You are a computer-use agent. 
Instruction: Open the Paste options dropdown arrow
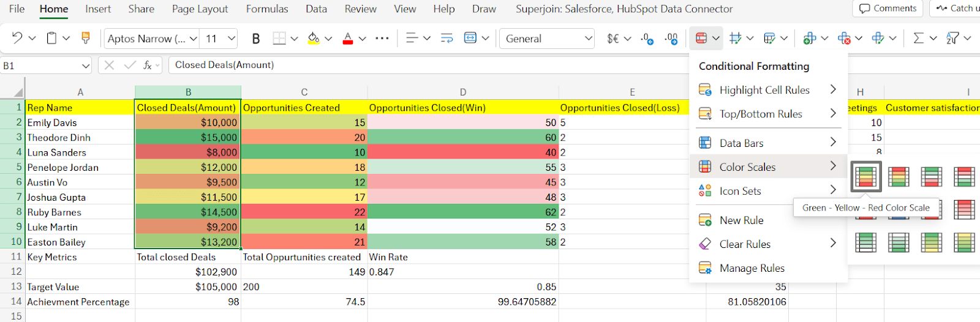pos(66,38)
